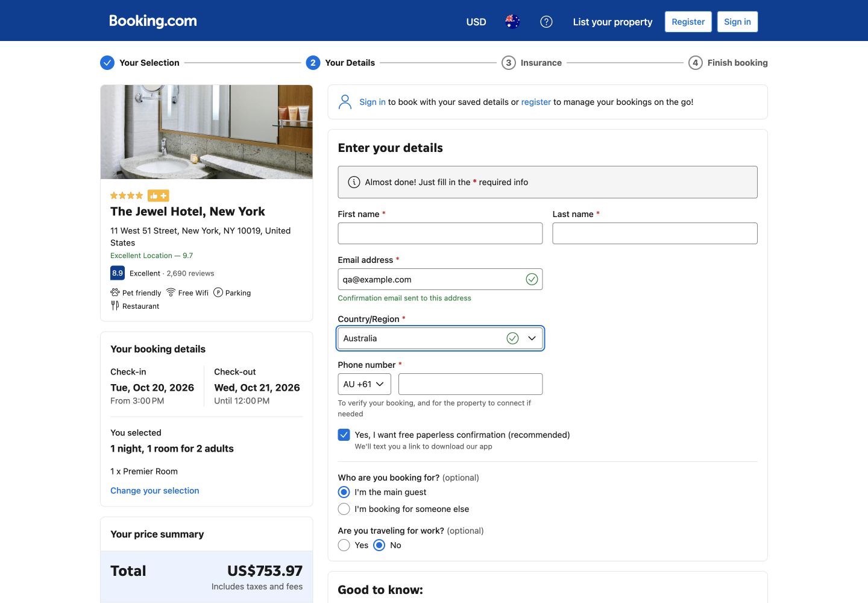Choose No for traveling for work
This screenshot has height=603, width=868.
[x=379, y=545]
